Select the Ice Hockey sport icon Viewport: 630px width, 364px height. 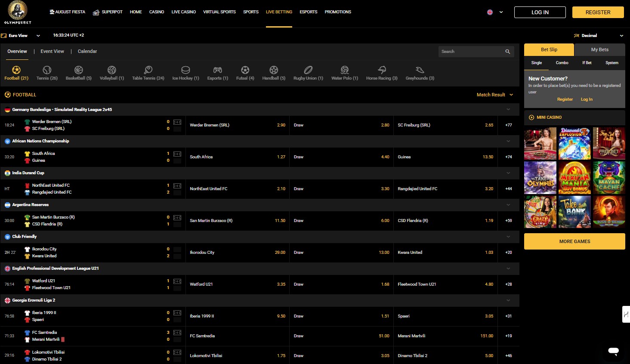pos(185,70)
